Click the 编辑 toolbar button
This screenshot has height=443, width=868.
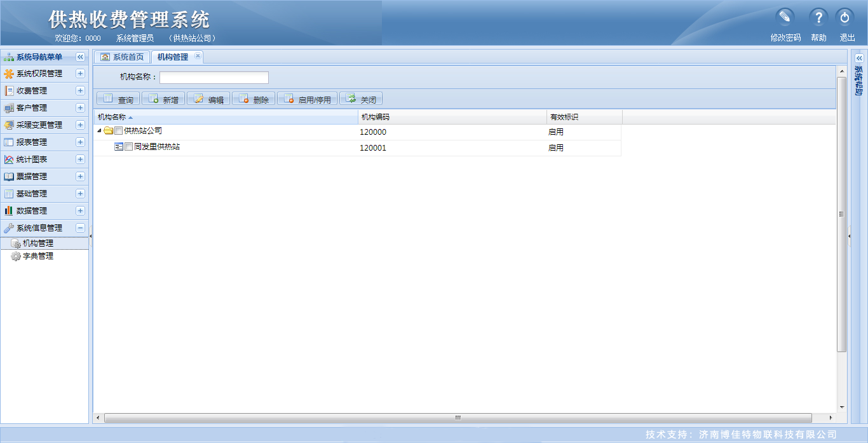tap(208, 99)
